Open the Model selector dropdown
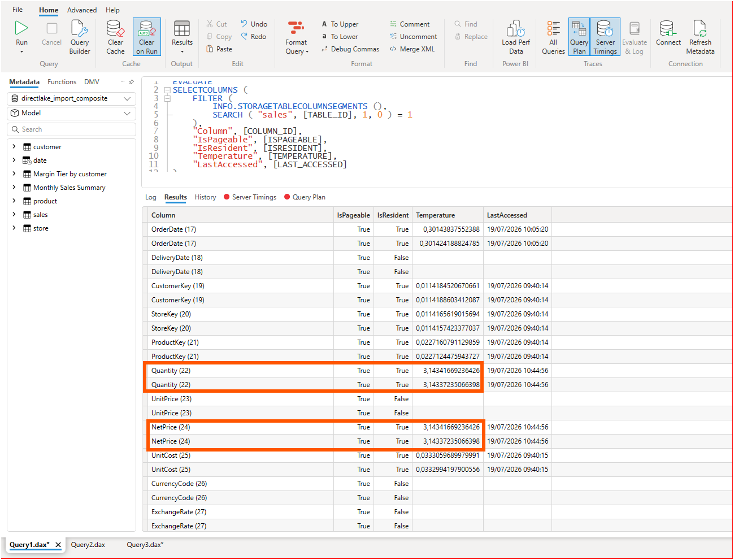The height and width of the screenshot is (560, 734). pos(72,113)
